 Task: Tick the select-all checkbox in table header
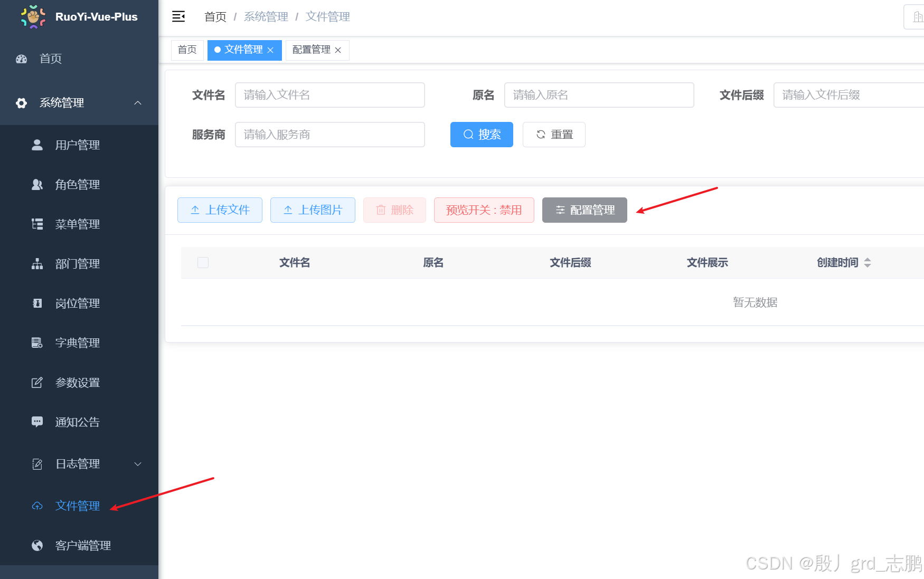pyautogui.click(x=203, y=262)
